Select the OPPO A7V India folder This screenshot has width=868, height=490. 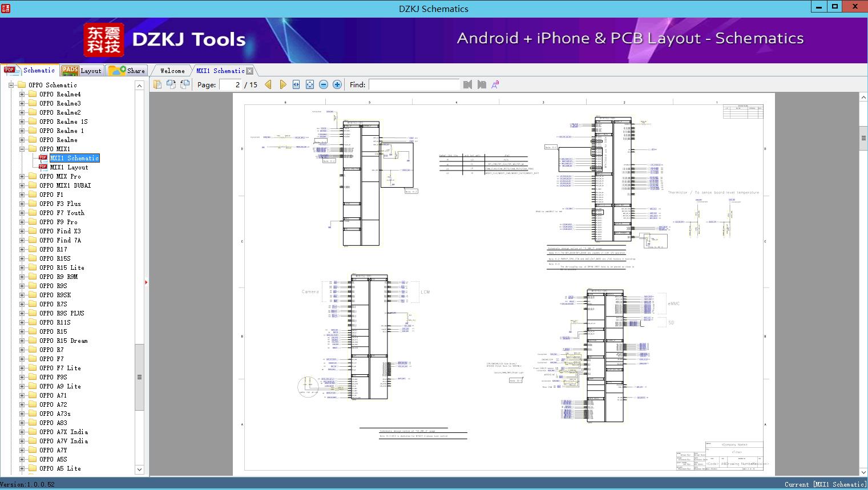(x=63, y=441)
